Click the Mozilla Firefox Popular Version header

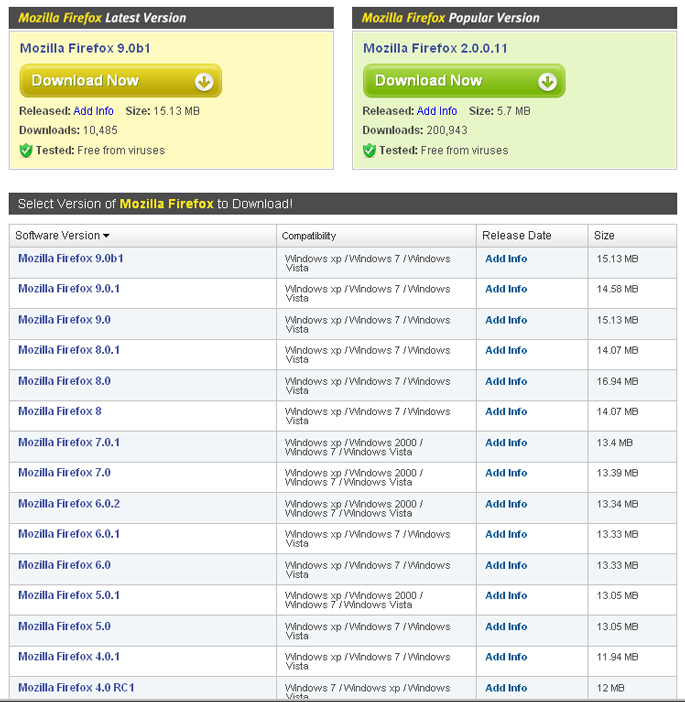pyautogui.click(x=514, y=18)
